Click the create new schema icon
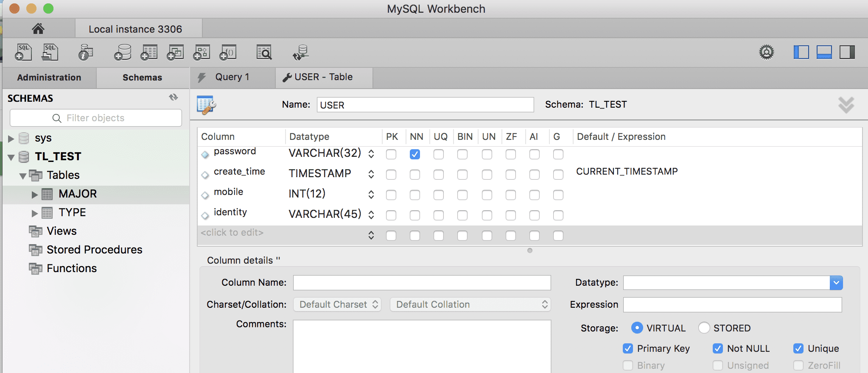The width and height of the screenshot is (868, 373). [123, 53]
